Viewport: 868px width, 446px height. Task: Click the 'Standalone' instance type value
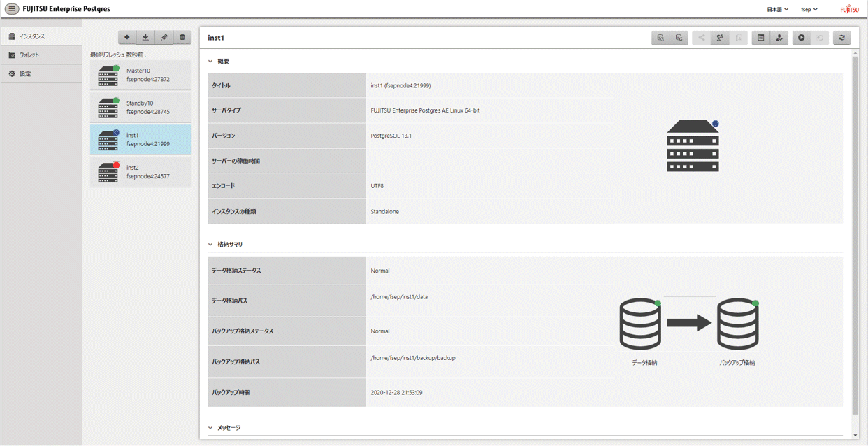385,211
